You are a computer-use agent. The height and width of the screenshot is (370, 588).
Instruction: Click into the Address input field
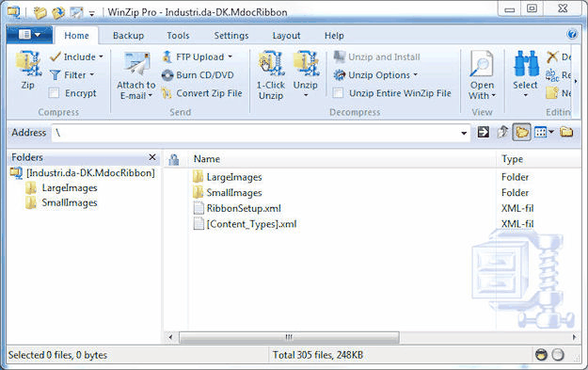point(256,133)
